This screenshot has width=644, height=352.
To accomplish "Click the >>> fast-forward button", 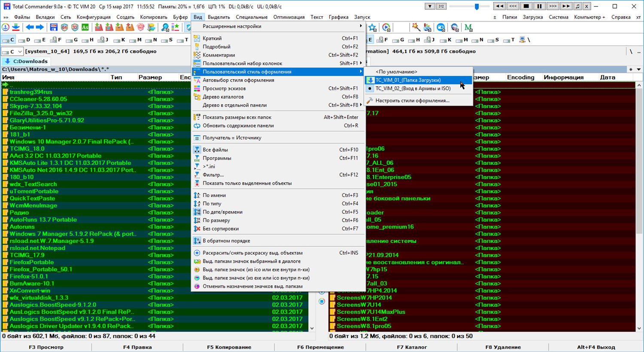I will pos(553,6).
